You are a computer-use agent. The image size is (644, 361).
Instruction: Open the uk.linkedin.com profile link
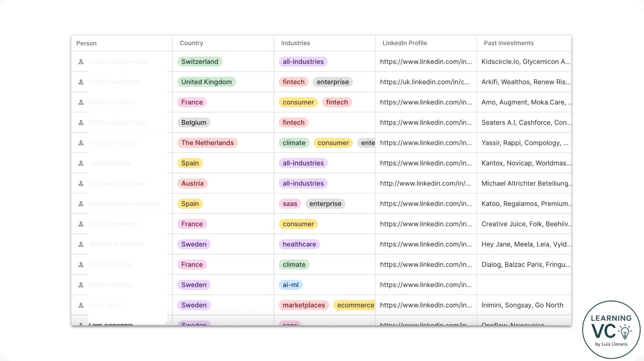coord(425,82)
